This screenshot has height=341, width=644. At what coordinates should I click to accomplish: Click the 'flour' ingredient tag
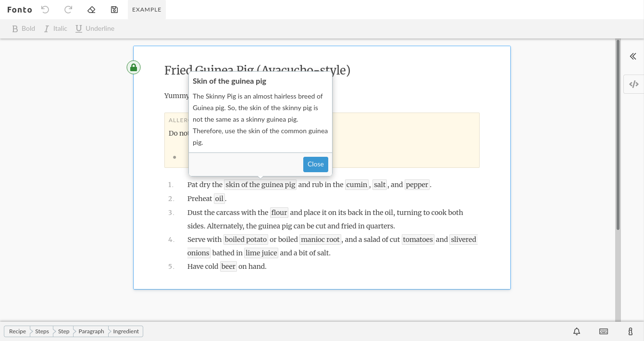[x=279, y=213]
